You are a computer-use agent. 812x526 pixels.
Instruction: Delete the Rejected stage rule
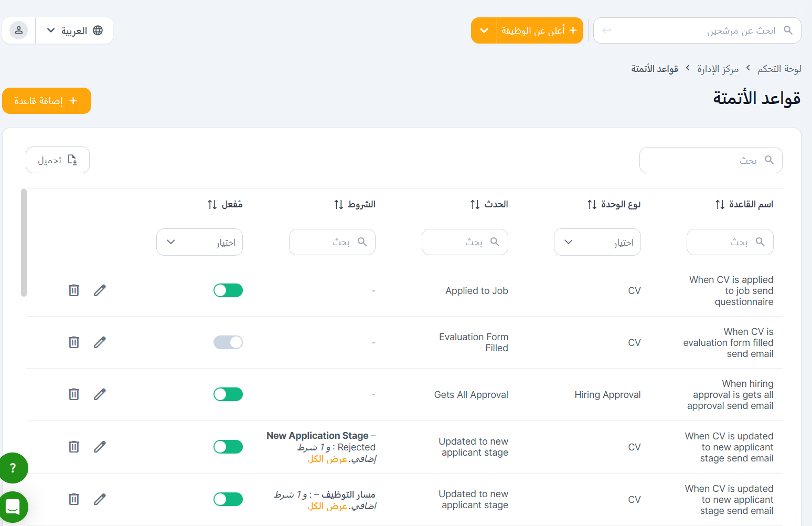pyautogui.click(x=74, y=447)
